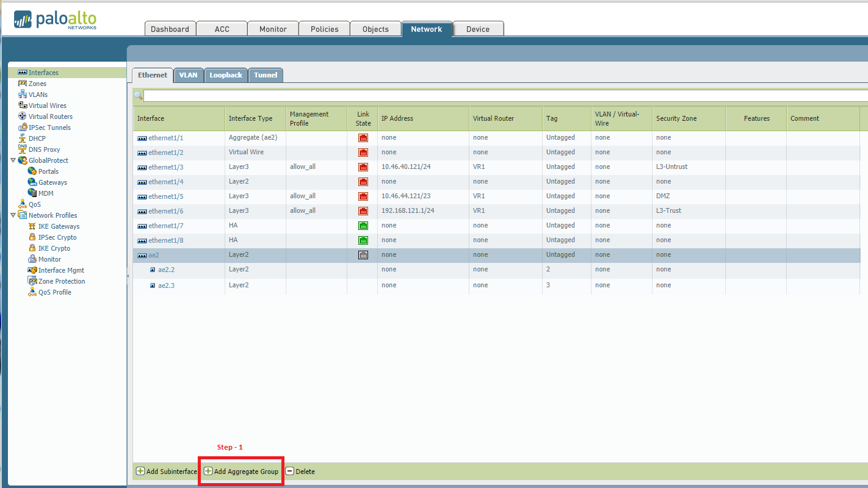The height and width of the screenshot is (488, 868).
Task: Click the Virtual Routers sidebar icon
Action: (x=23, y=117)
